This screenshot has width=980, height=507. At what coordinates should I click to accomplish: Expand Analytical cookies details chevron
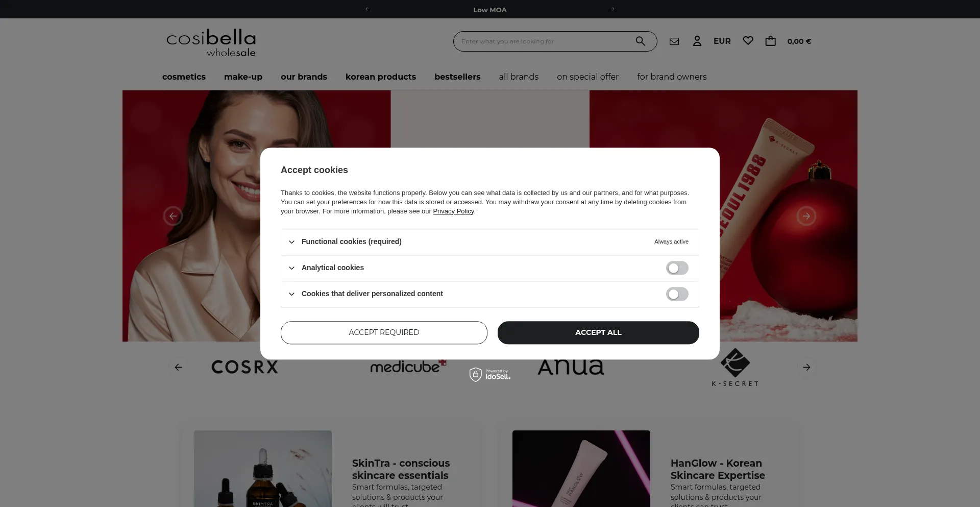click(291, 268)
